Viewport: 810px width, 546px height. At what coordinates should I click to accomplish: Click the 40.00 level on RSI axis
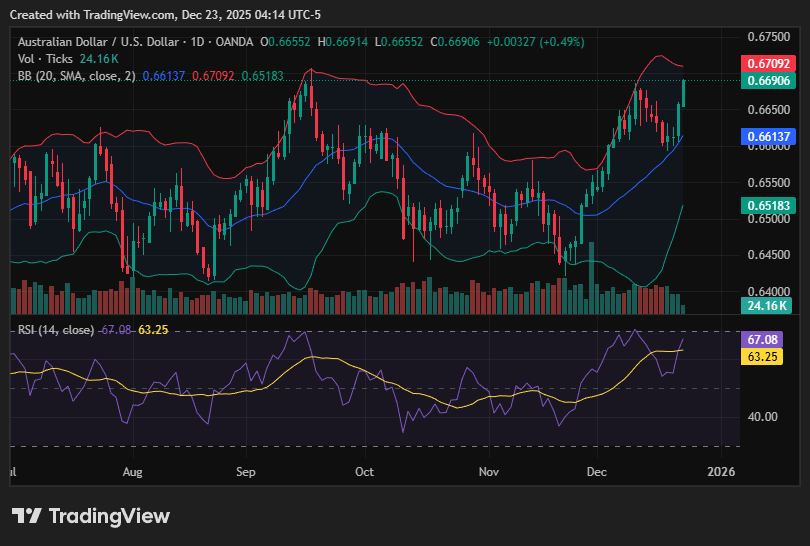click(762, 417)
